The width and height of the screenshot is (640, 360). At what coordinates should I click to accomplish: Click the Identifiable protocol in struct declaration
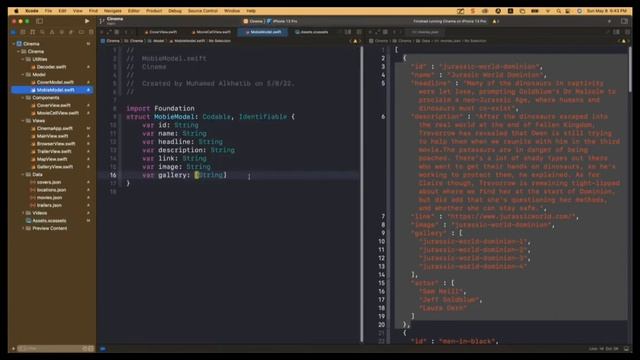pyautogui.click(x=263, y=117)
